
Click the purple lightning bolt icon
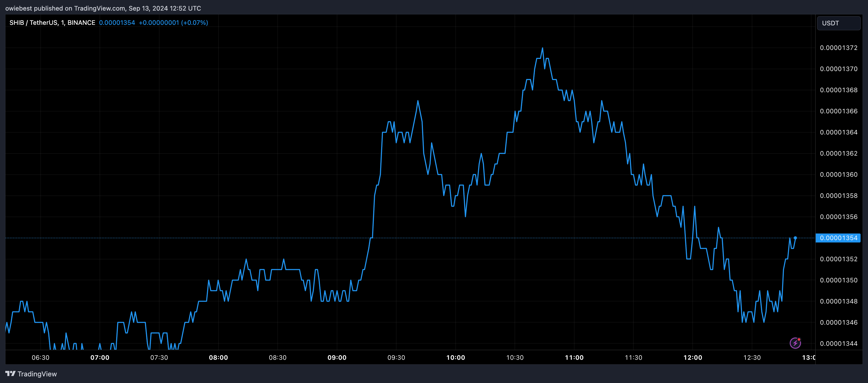point(795,343)
